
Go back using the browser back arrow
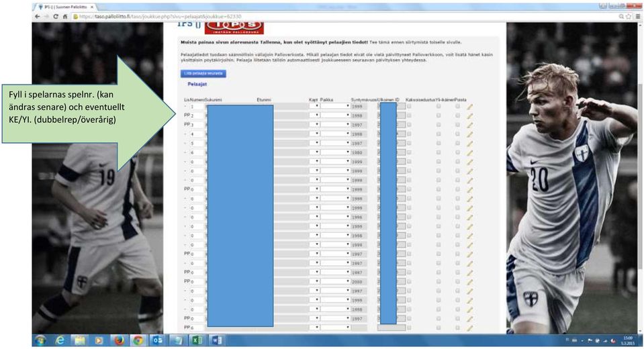coord(38,16)
